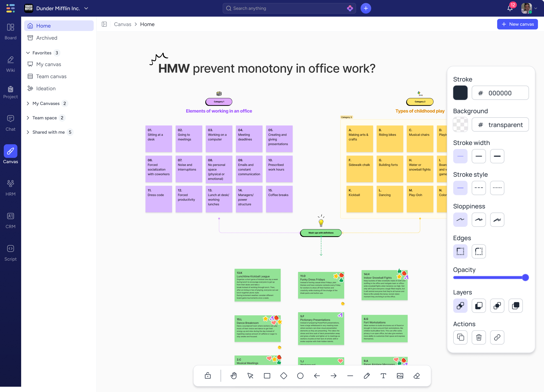Open the Archived menu item

click(46, 38)
